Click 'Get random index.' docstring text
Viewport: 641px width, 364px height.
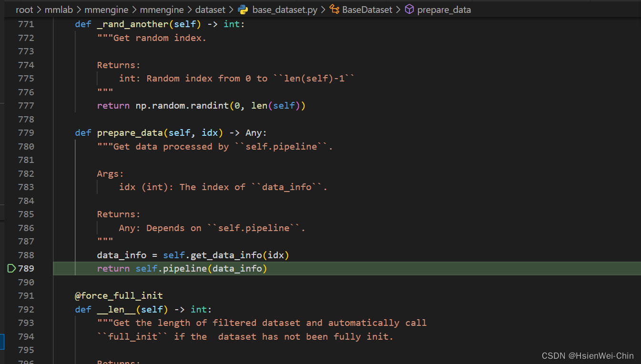(x=160, y=38)
